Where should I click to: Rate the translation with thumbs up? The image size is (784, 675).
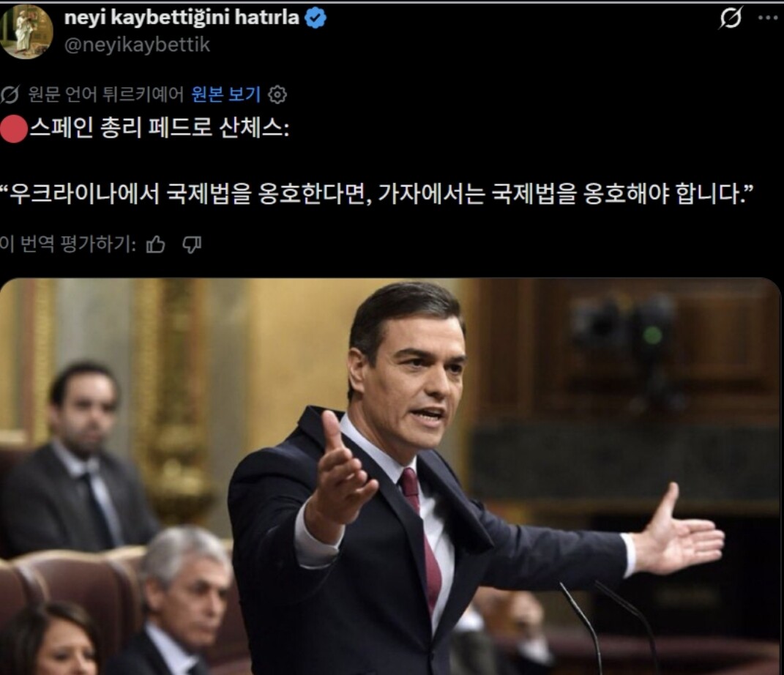155,245
